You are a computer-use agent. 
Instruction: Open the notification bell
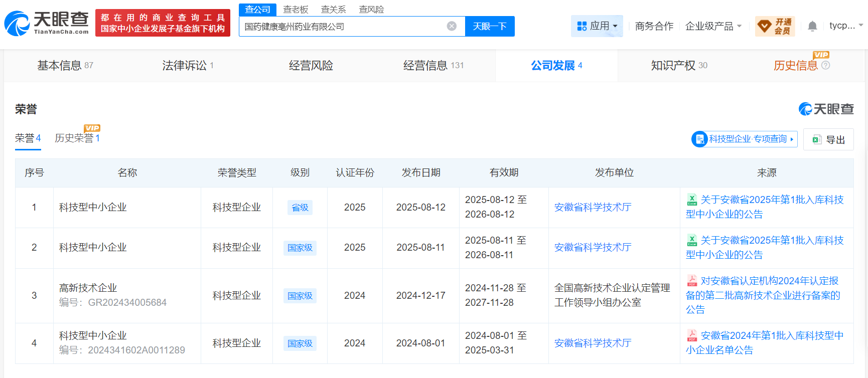(812, 26)
